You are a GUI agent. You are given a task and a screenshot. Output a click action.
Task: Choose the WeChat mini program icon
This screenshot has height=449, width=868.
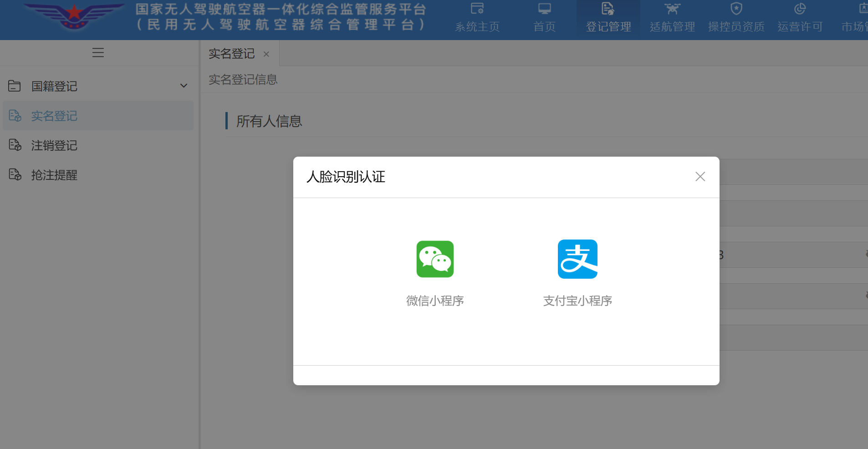tap(435, 259)
